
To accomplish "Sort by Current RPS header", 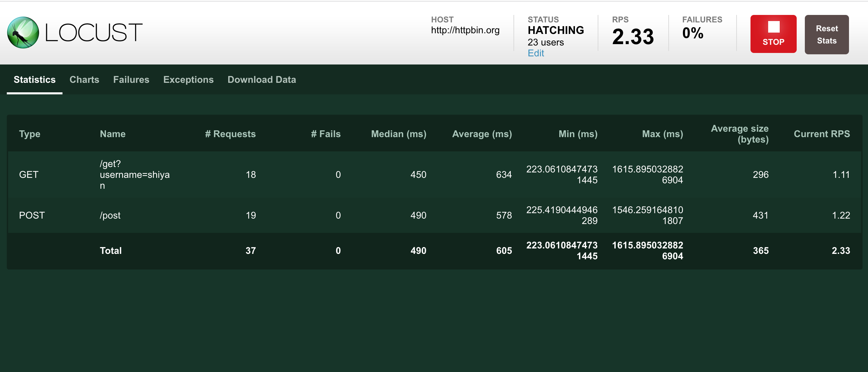I will tap(821, 134).
